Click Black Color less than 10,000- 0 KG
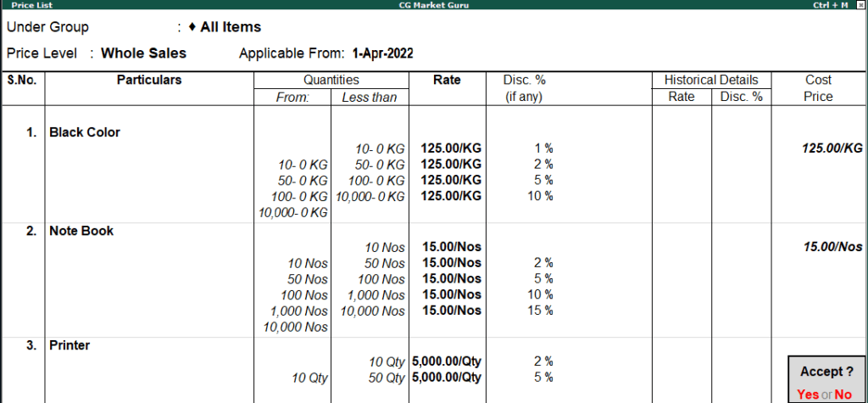 point(370,197)
